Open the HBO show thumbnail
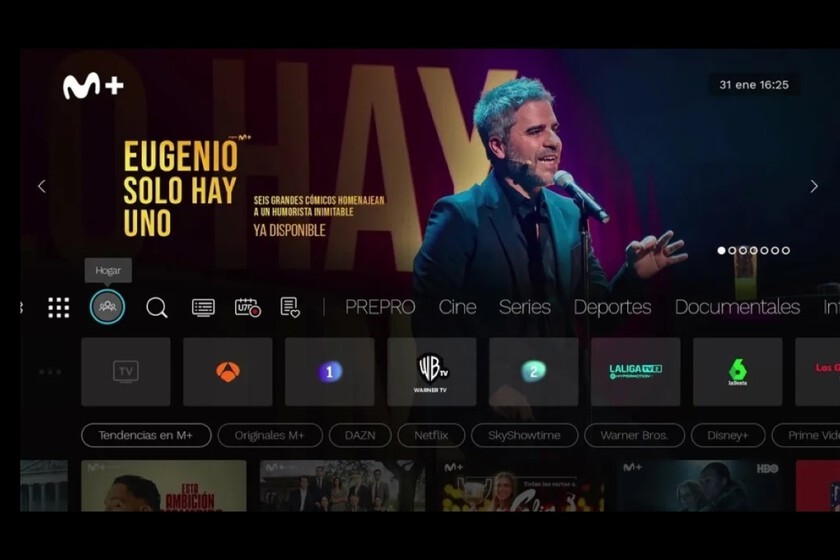 (x=700, y=486)
